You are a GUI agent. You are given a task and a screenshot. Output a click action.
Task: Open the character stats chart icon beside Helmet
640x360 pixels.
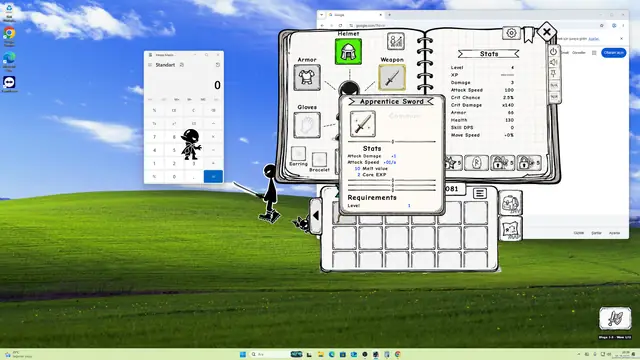tap(396, 41)
